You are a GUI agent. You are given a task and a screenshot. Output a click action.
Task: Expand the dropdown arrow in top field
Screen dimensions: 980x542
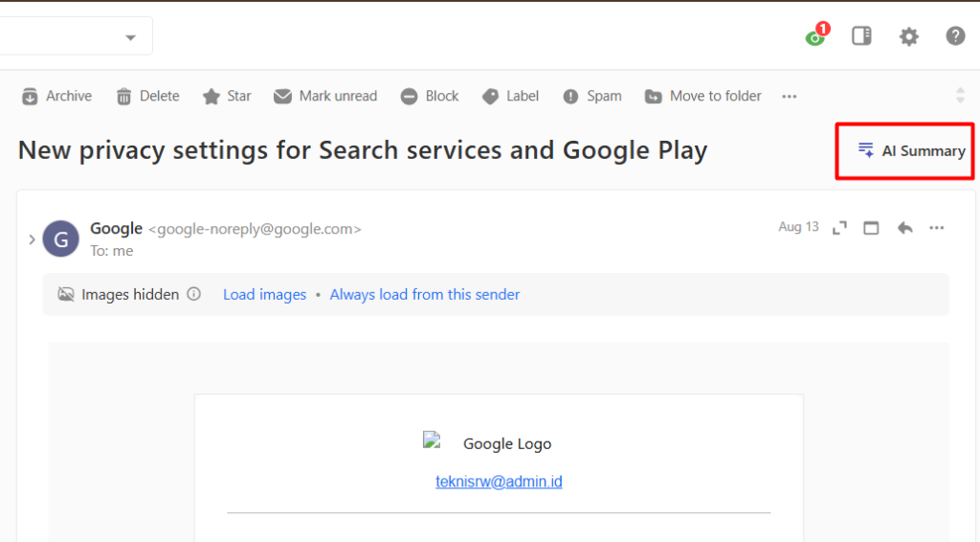(130, 37)
